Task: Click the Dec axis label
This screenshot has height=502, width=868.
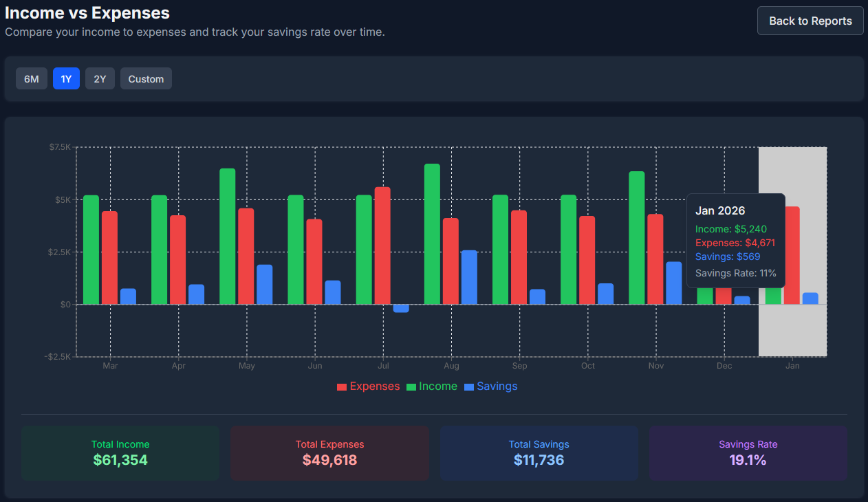Action: point(724,366)
